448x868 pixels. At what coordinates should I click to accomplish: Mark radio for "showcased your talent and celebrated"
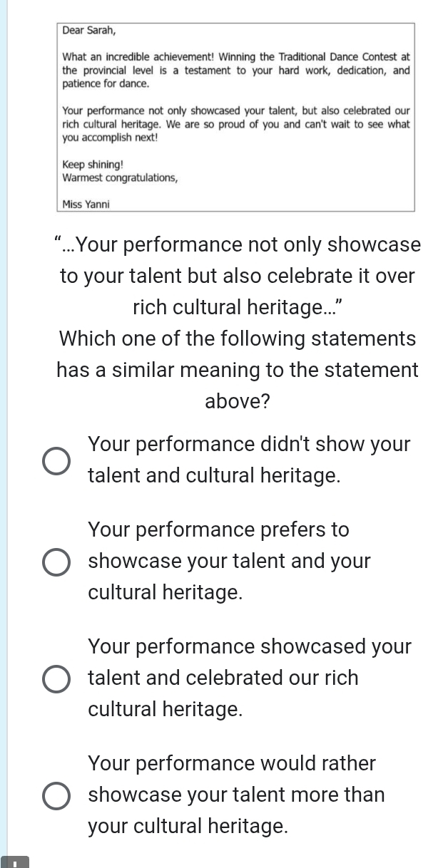point(56,678)
